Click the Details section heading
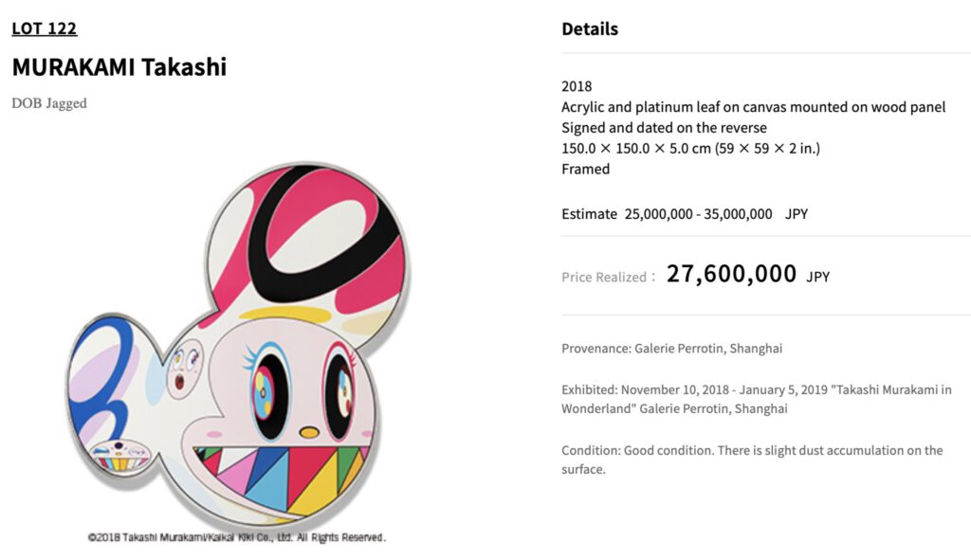 click(589, 28)
